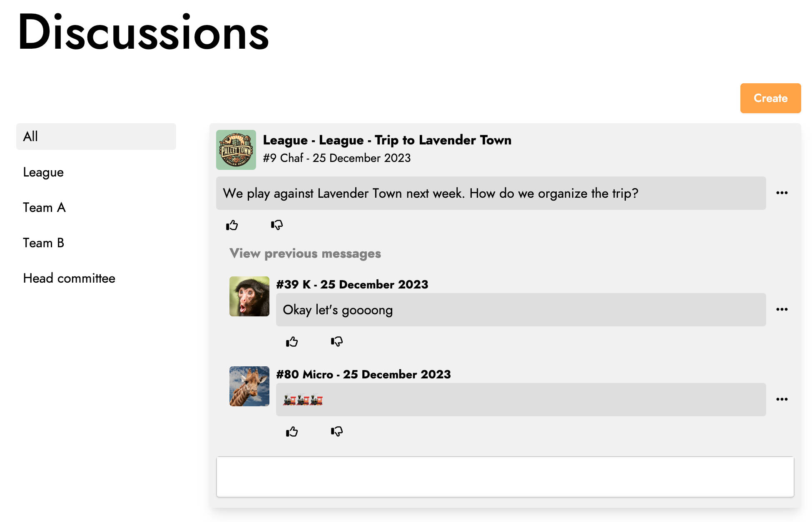Screen dimensions: 812x522
Task: Open the Pallet Town league logo
Action: [236, 150]
